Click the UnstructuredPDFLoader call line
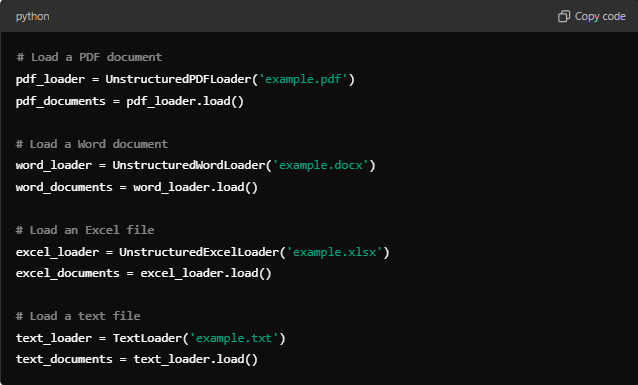Screen dimensions: 638x385 (185, 79)
